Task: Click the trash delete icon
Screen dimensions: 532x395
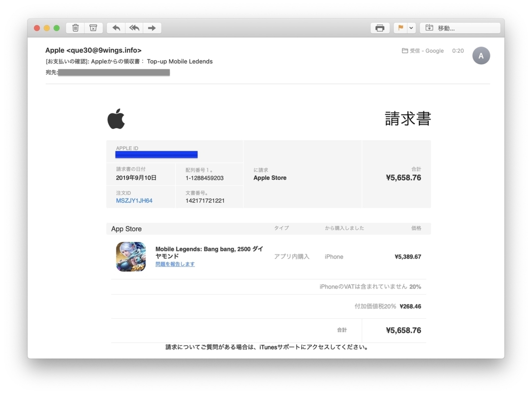Action: (75, 28)
